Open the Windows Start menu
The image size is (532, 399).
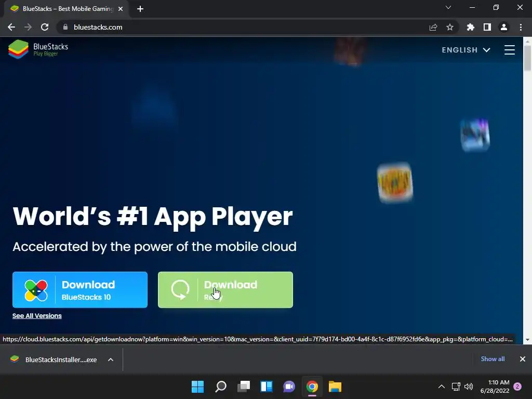click(x=198, y=387)
